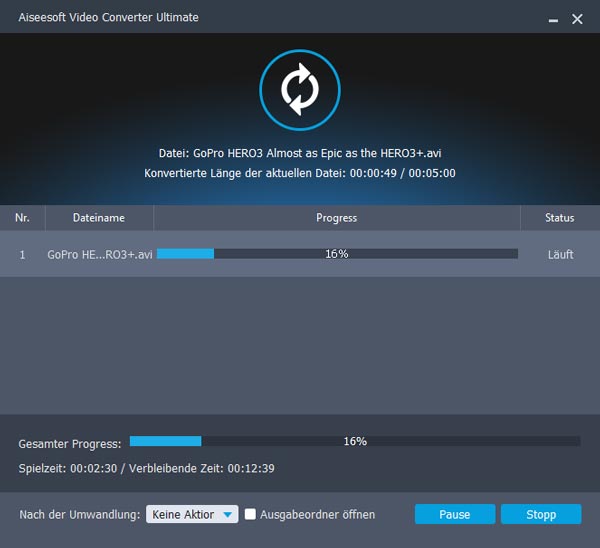Open the Keine Aktion dropdown

[192, 514]
